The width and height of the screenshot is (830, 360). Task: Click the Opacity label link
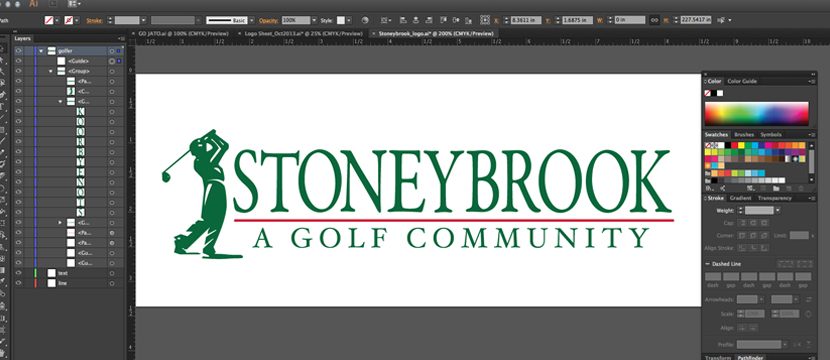[268, 20]
